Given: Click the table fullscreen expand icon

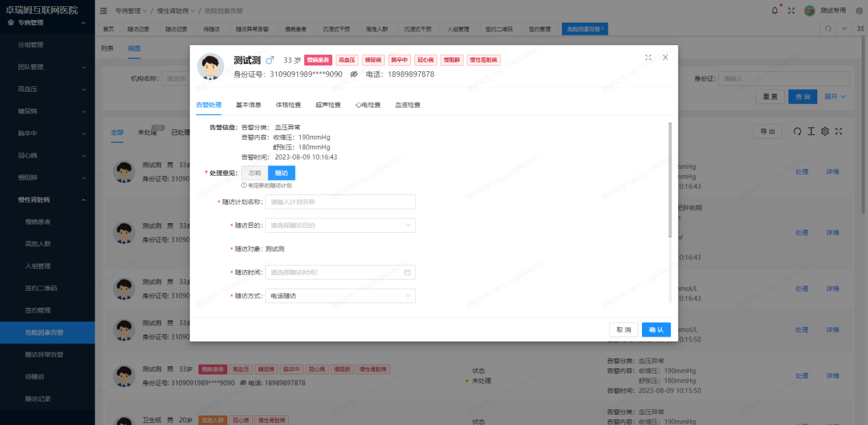Looking at the screenshot, I should pos(837,131).
